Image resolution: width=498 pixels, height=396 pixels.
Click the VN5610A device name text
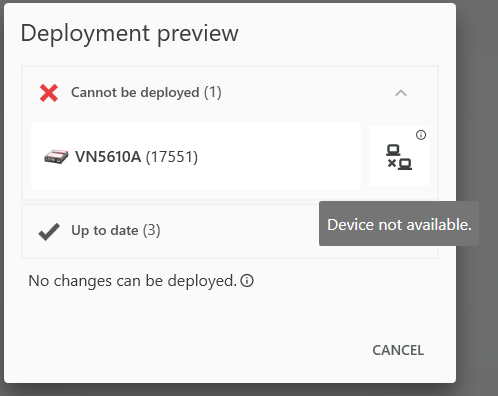(x=108, y=157)
